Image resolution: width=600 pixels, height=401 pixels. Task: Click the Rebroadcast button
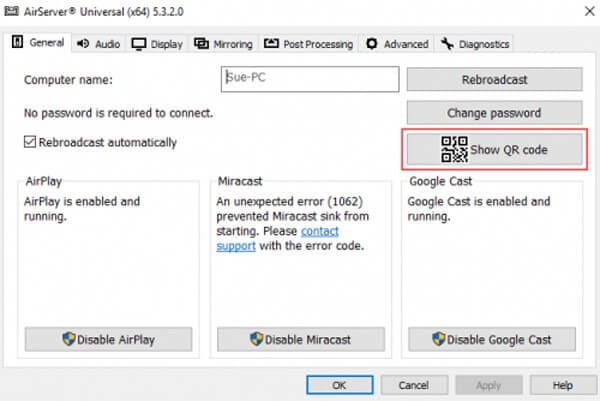494,80
